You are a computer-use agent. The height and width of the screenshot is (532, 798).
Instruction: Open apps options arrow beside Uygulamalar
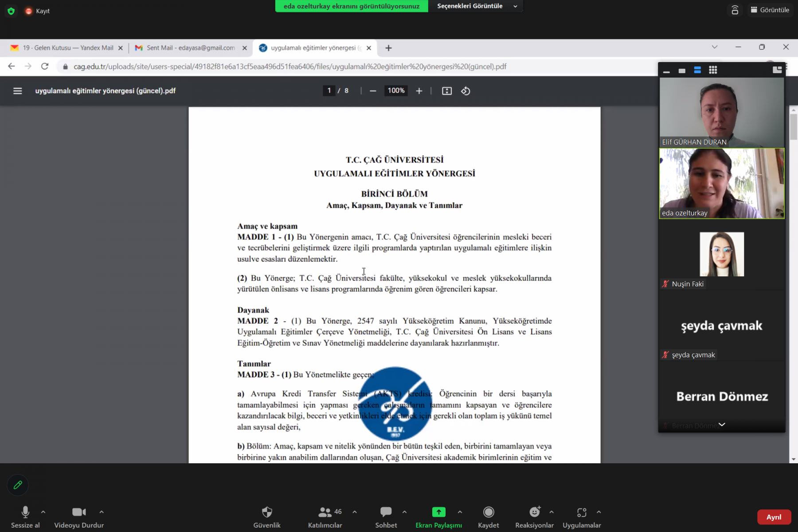pyautogui.click(x=599, y=512)
